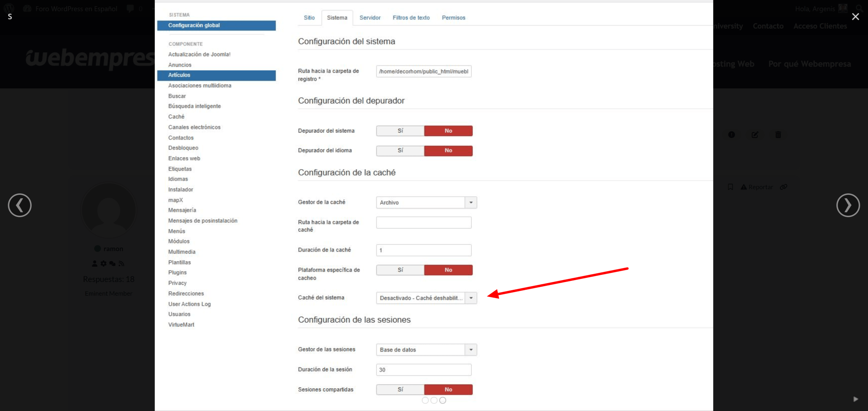Enable Sesiones compartidas with Sí
Screen dimensions: 868x411
pos(400,390)
